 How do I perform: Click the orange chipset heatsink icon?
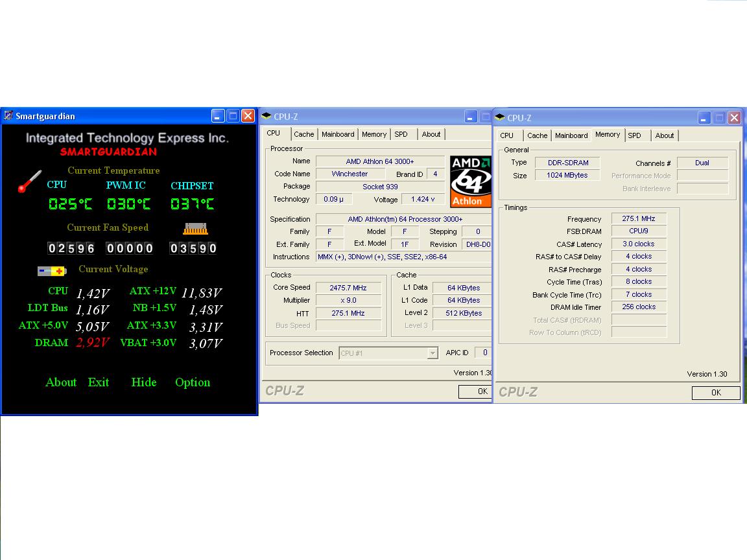point(195,229)
